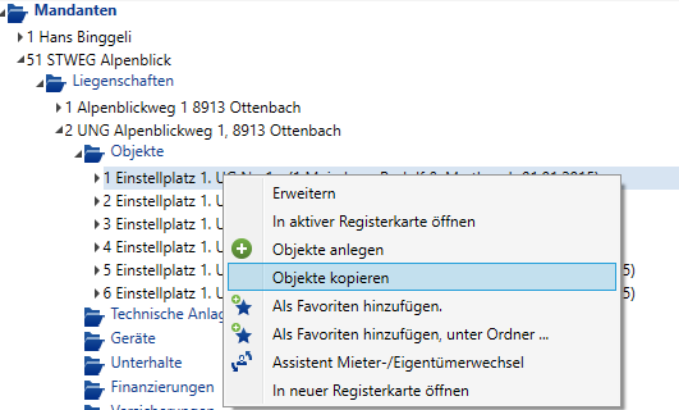Screen dimensions: 679x410
Task: Collapse the Objekte folder arrow
Action: (78, 154)
